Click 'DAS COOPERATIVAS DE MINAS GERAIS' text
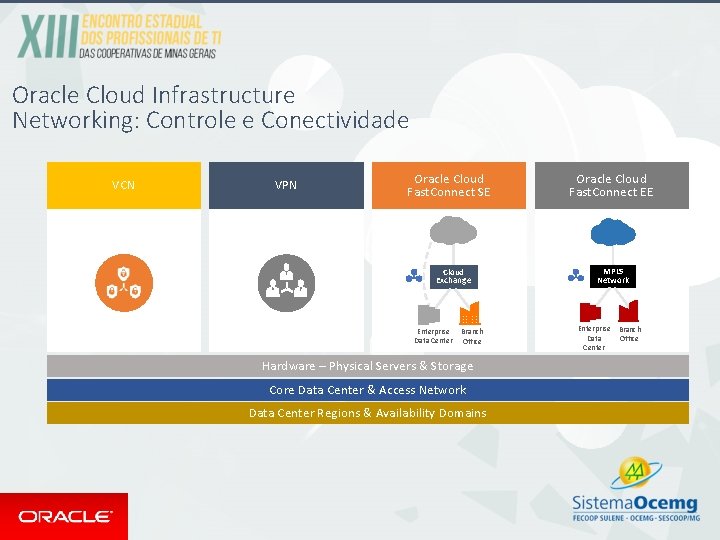The width and height of the screenshot is (720, 540). (147, 54)
